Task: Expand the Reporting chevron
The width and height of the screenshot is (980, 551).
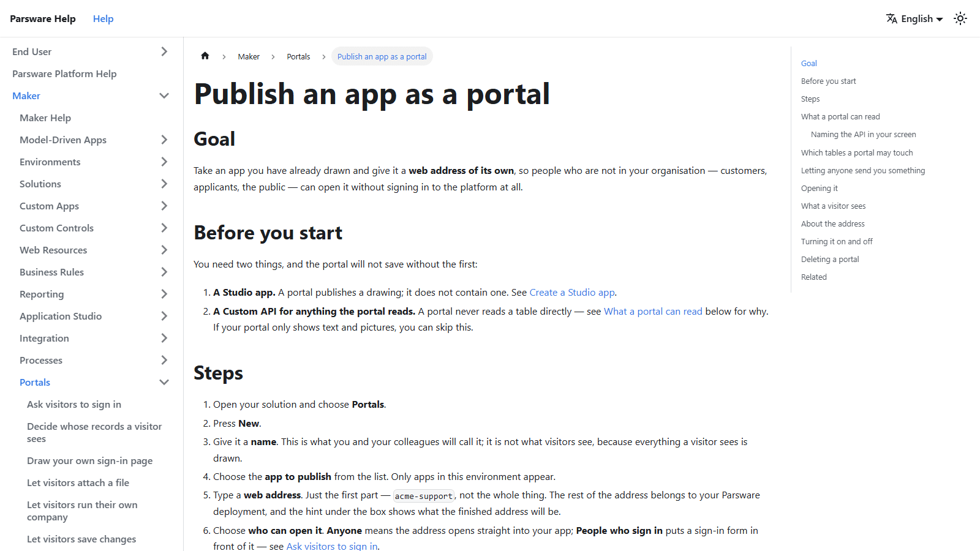Action: (x=164, y=294)
